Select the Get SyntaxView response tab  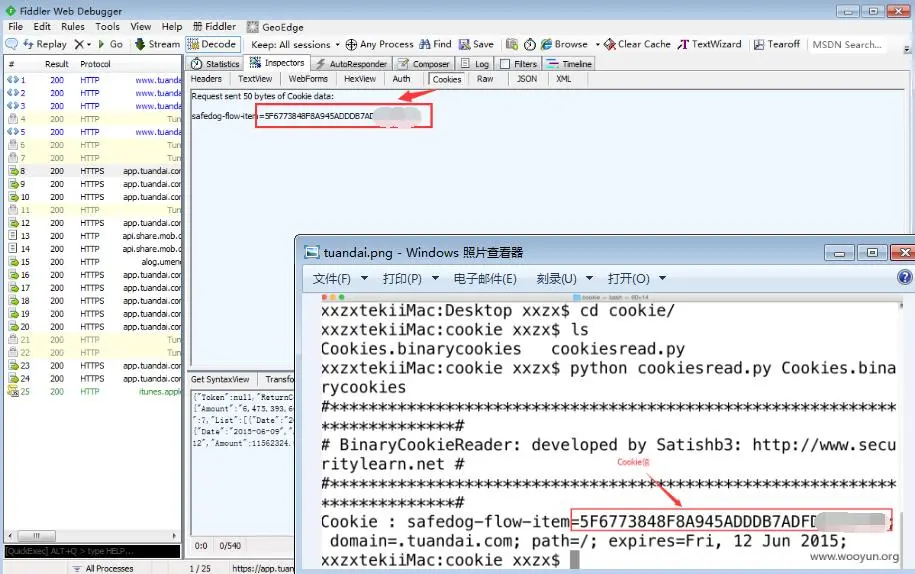coord(220,379)
